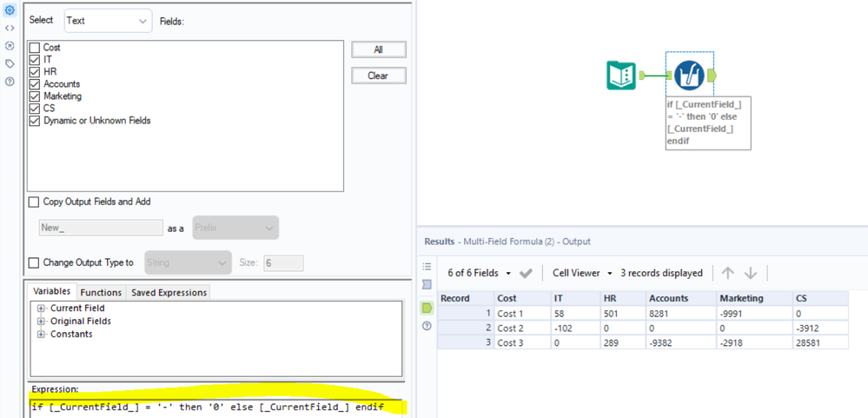Expand the Original Fields tree node

coord(41,322)
